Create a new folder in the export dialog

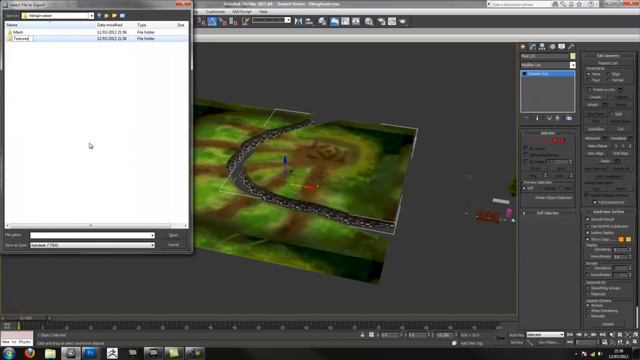pos(115,16)
